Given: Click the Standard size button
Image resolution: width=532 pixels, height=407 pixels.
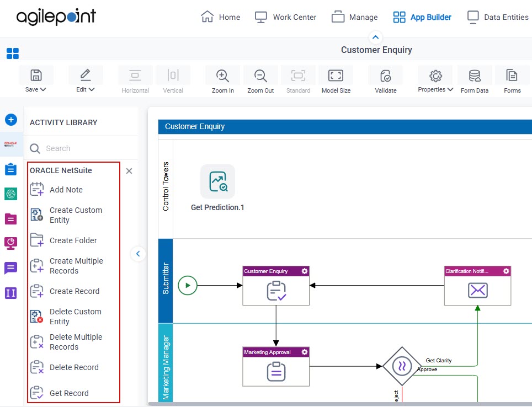Looking at the screenshot, I should (x=298, y=80).
